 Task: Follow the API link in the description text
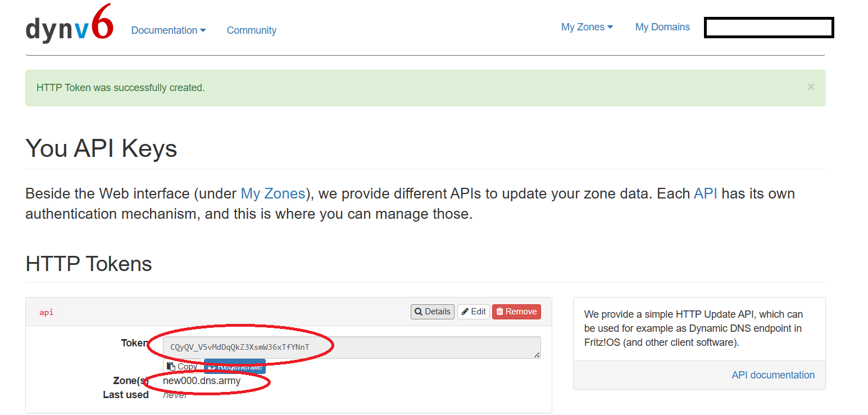point(705,193)
